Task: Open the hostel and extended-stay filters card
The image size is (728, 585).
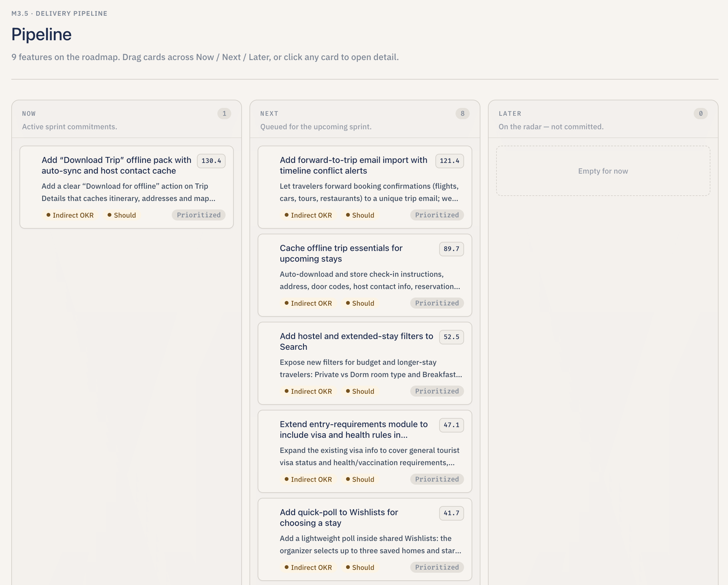Action: (x=356, y=341)
